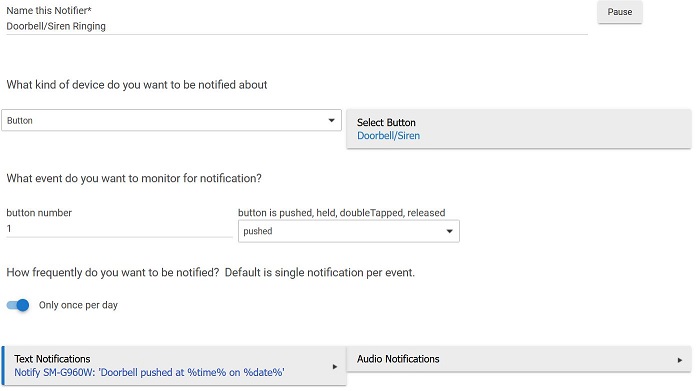Edit the button number field
The width and height of the screenshot is (696, 391).
[119, 229]
